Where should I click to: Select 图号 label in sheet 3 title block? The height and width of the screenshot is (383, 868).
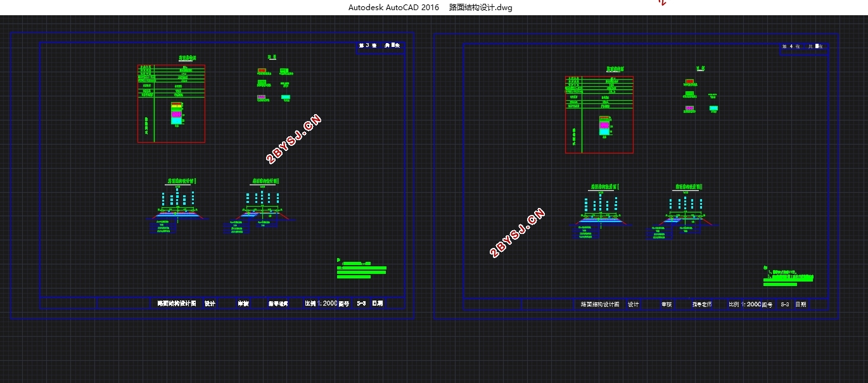point(344,304)
